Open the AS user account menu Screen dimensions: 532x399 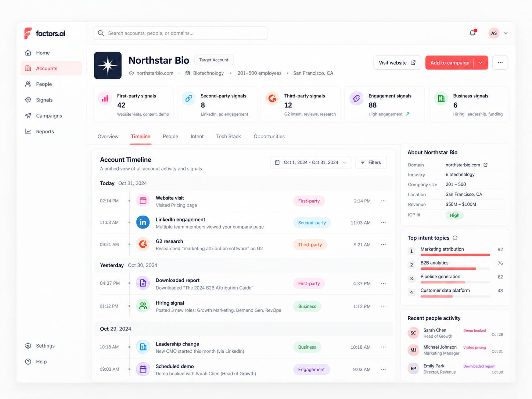click(498, 33)
